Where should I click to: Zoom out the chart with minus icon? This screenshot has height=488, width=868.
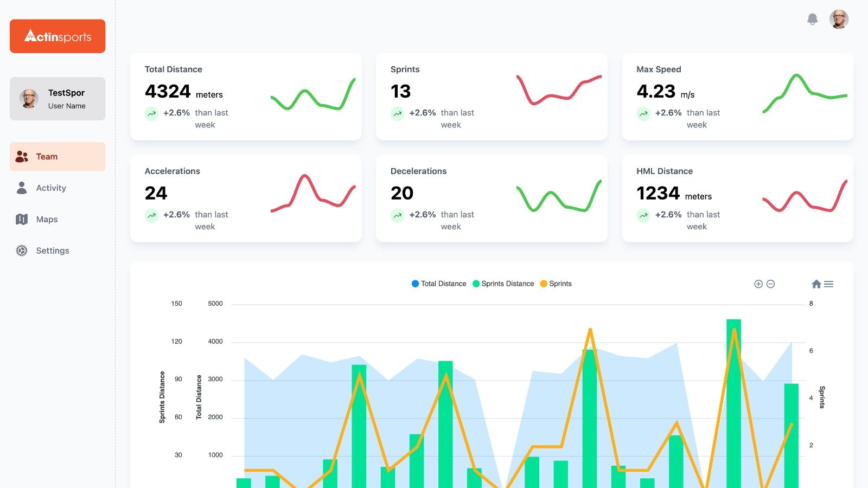tap(770, 284)
